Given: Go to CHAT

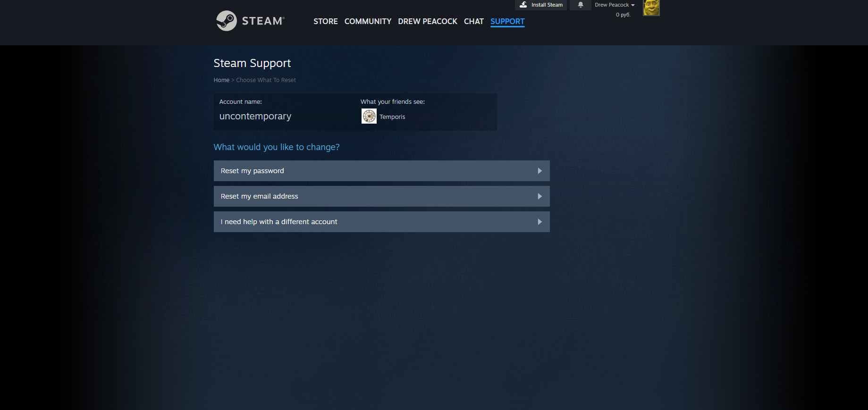Looking at the screenshot, I should coord(474,21).
